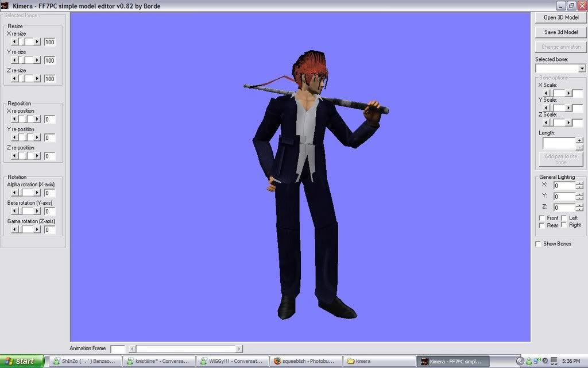This screenshot has height=368, width=588.
Task: Click General Lighting X value field
Action: tap(564, 186)
